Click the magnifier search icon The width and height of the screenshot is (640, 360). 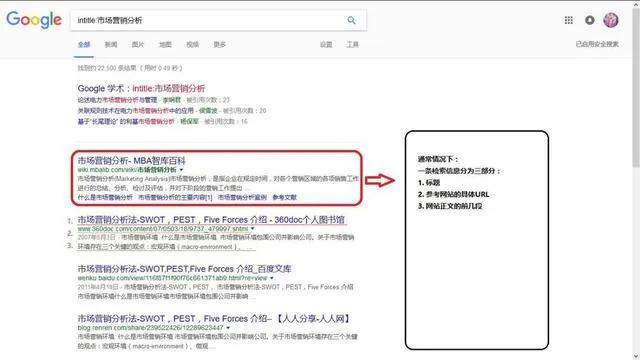tap(351, 20)
